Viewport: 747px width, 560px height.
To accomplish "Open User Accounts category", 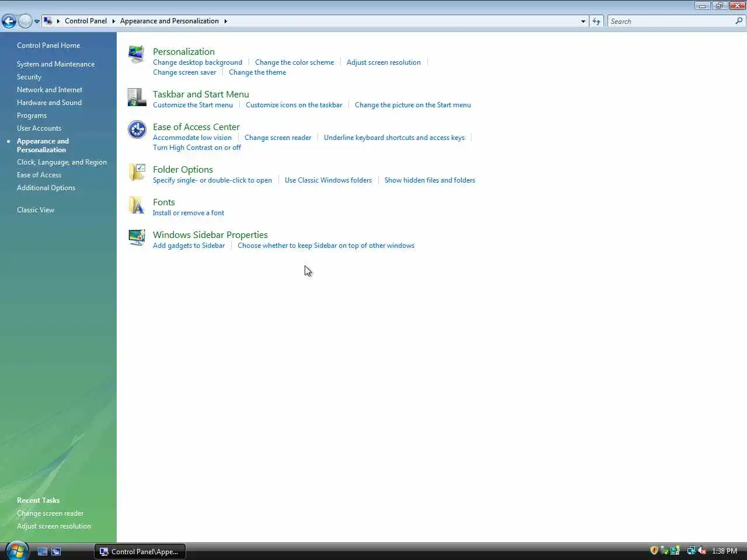I will coord(39,128).
